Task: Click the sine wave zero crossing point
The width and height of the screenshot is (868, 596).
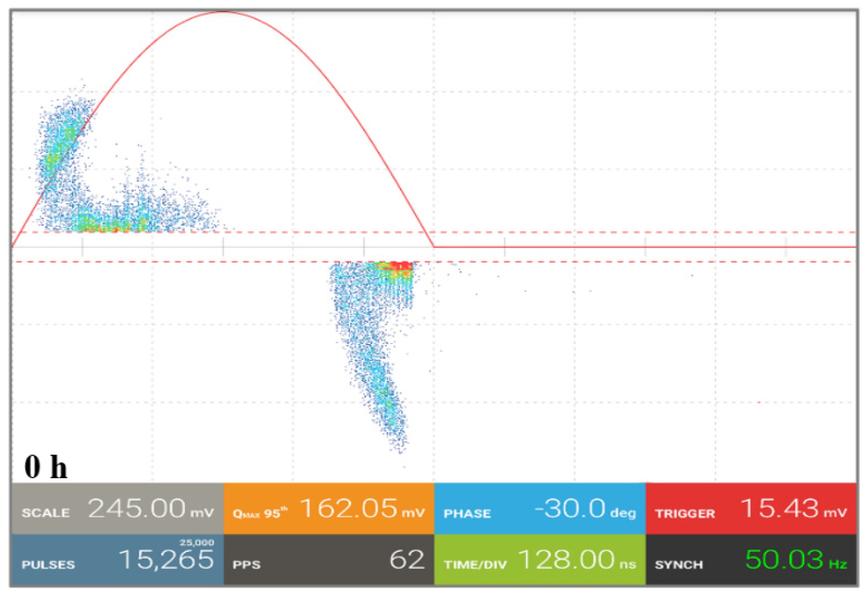Action: [434, 247]
